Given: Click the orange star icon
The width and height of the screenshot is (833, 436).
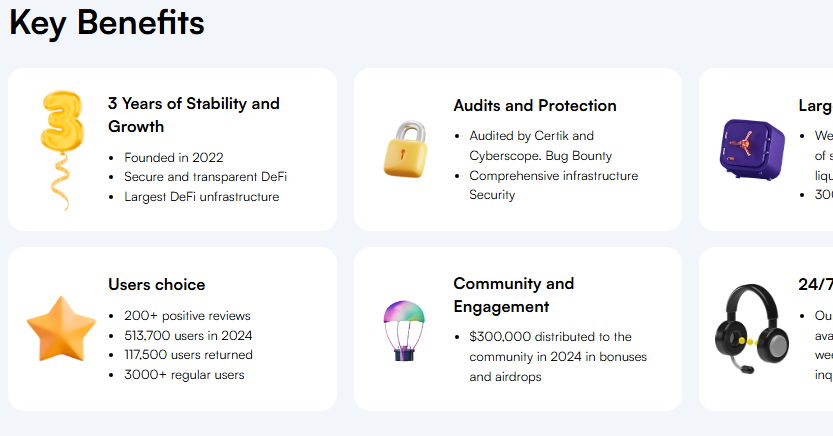Looking at the screenshot, I should [61, 329].
